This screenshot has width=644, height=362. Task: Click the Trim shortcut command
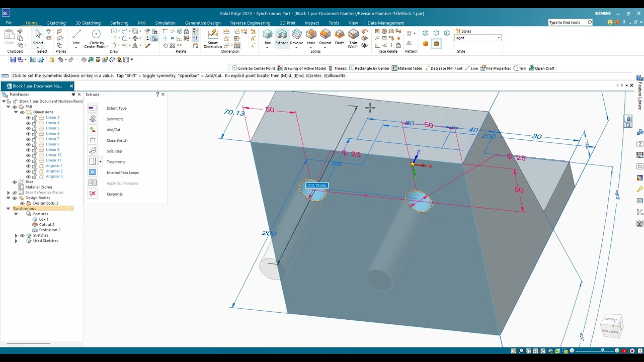[x=520, y=68]
